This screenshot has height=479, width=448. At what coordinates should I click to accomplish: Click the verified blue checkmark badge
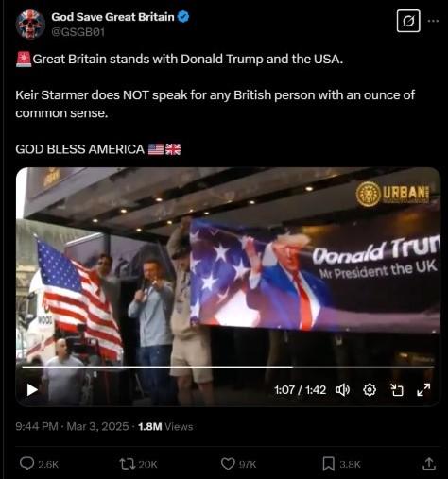[x=183, y=17]
